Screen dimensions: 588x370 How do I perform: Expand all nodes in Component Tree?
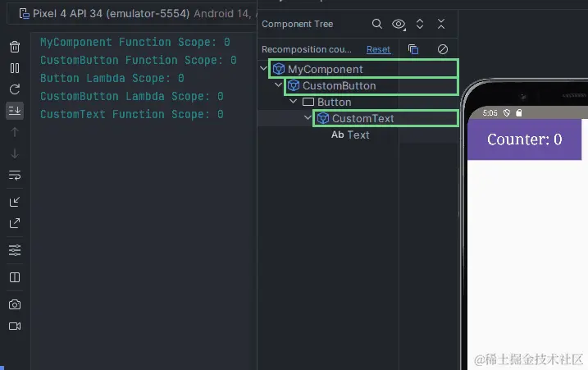420,24
